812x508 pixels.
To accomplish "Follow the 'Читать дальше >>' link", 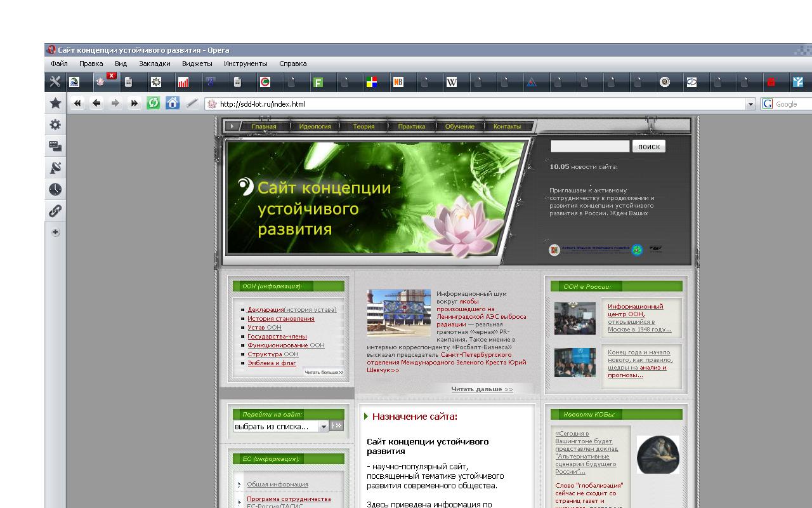I will point(481,389).
